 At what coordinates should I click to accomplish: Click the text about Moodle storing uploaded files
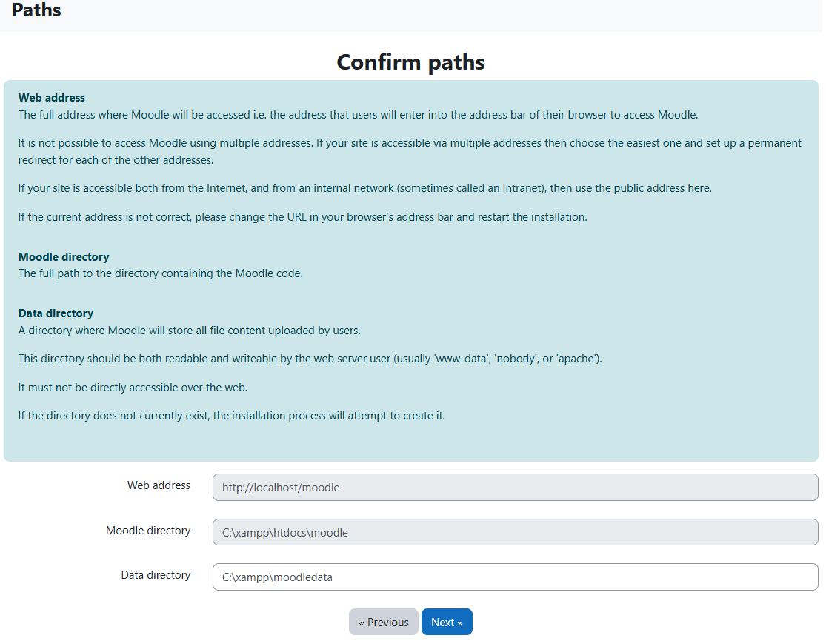(x=190, y=331)
